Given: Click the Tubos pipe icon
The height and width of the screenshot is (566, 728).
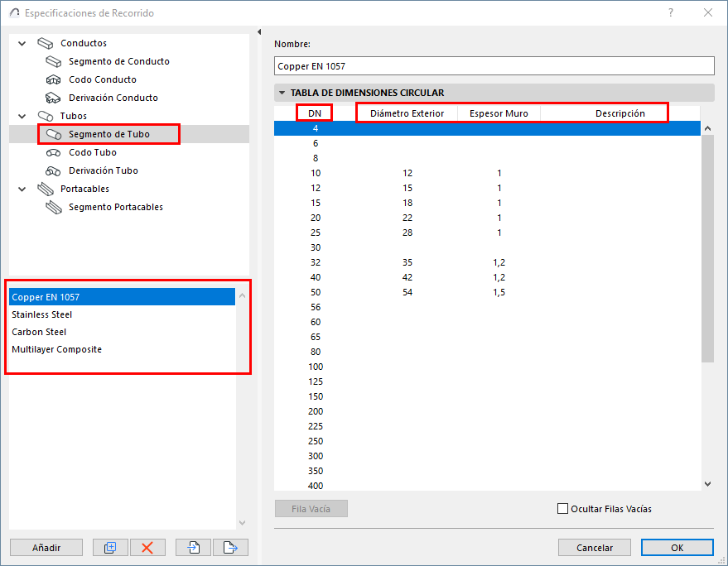Looking at the screenshot, I should 45,116.
